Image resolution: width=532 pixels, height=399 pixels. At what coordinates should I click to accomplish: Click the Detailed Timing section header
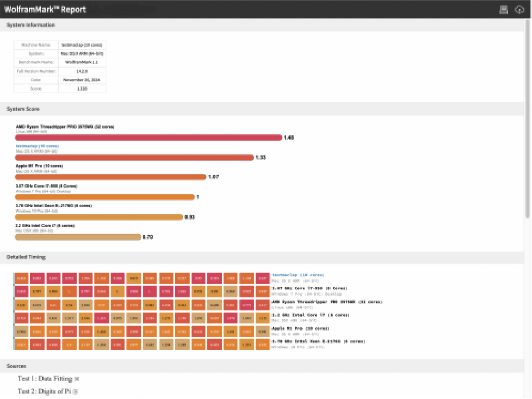(x=26, y=257)
